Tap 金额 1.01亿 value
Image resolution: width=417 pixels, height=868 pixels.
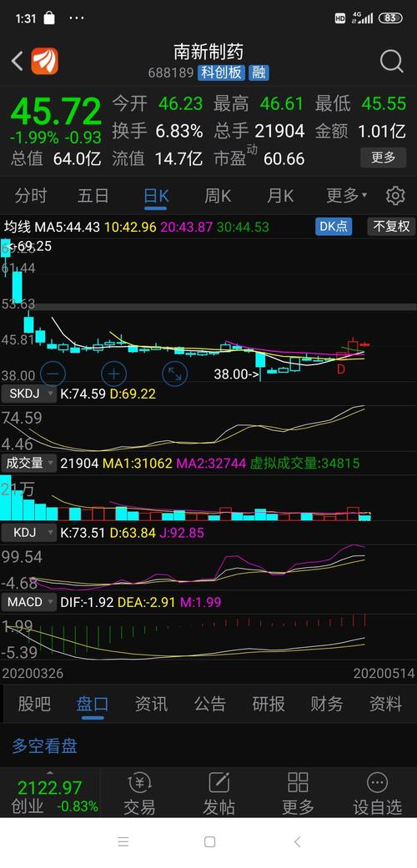click(382, 131)
